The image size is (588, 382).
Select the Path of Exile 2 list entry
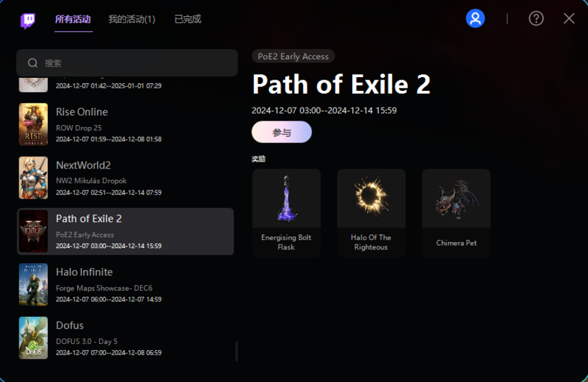[126, 231]
